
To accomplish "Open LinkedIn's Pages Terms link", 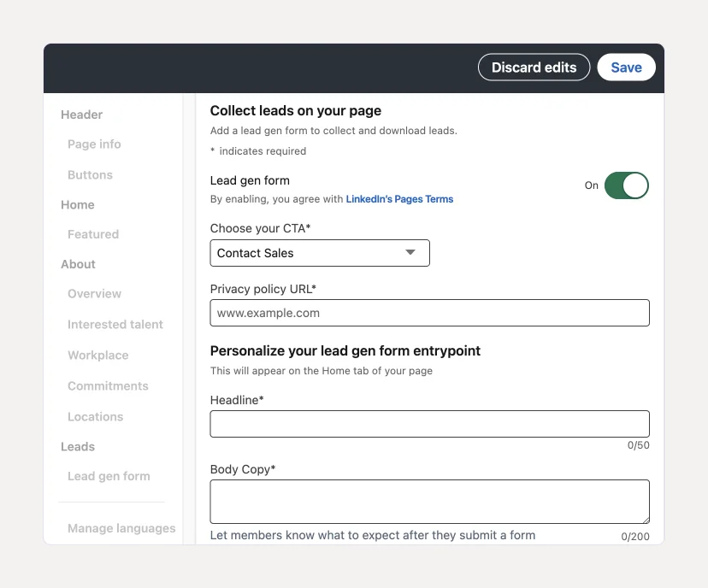I will coord(399,199).
